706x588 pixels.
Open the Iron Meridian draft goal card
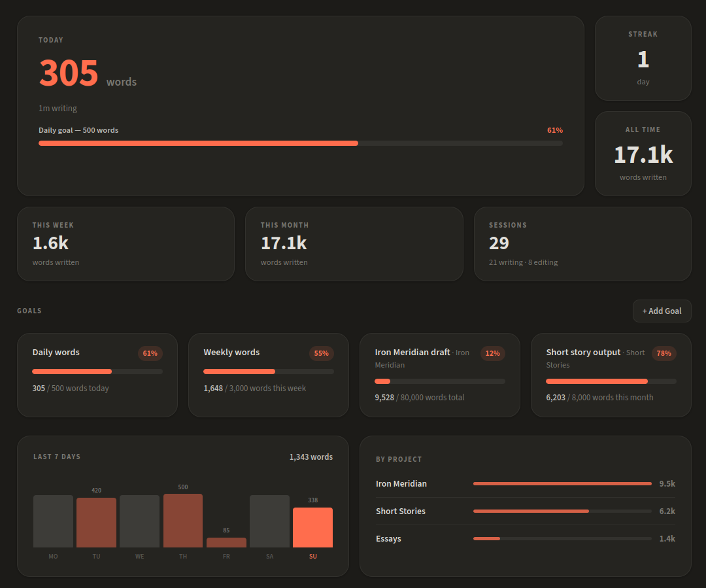point(440,375)
